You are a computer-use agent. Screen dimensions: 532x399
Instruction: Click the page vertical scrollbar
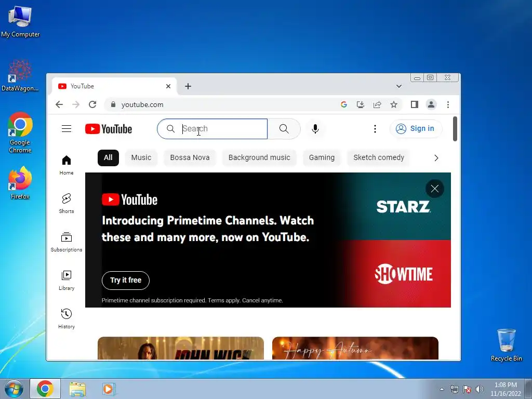click(x=455, y=129)
